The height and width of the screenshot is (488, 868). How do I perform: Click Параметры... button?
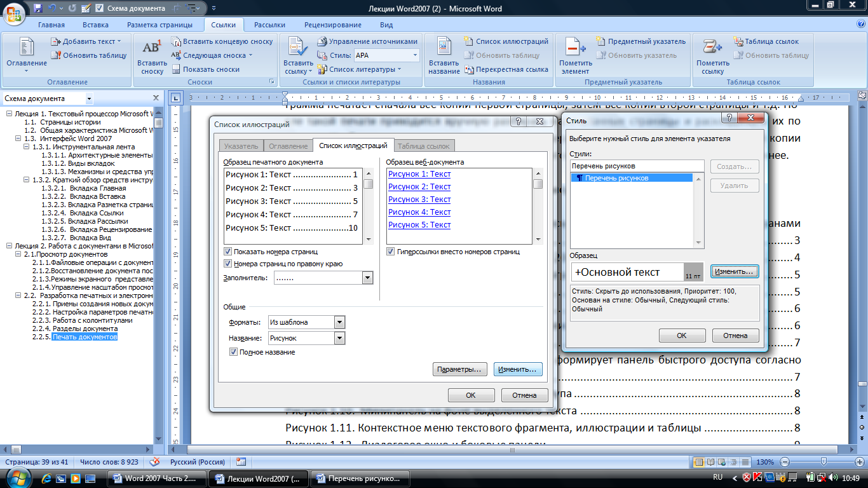(x=460, y=369)
